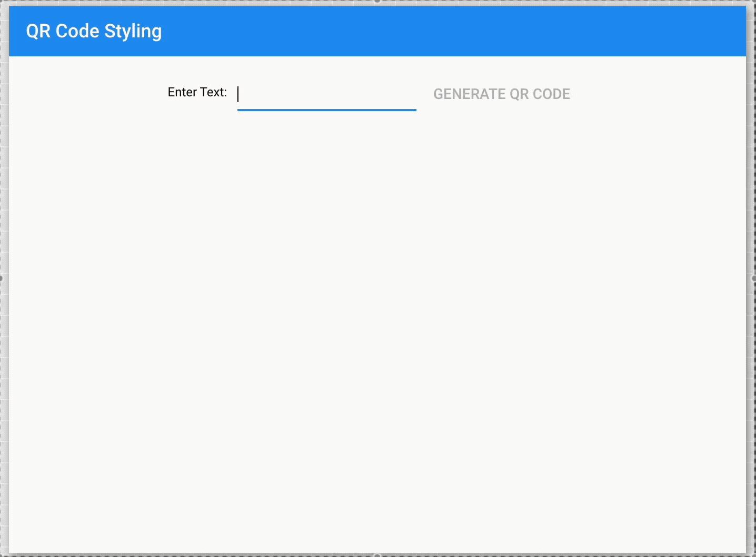Click the blue application header bar
756x557 pixels.
click(369, 31)
